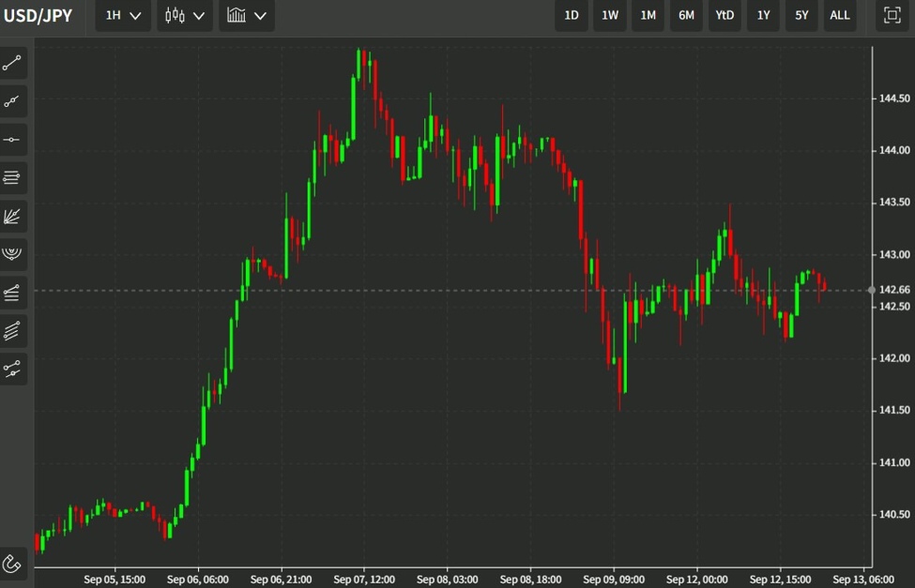The height and width of the screenshot is (588, 915).
Task: Expand the candlestick chart type dropdown
Action: pos(184,15)
